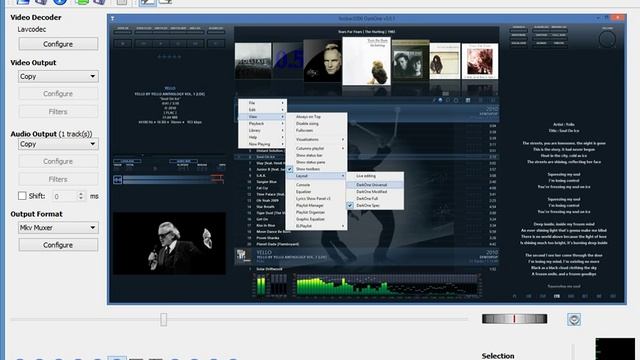Select Playlist Organizer entry
Image resolution: width=640 pixels, height=360 pixels.
[x=316, y=213]
